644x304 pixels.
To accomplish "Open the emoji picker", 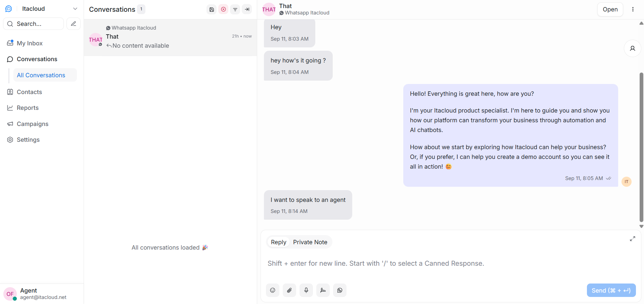I will pos(273,290).
